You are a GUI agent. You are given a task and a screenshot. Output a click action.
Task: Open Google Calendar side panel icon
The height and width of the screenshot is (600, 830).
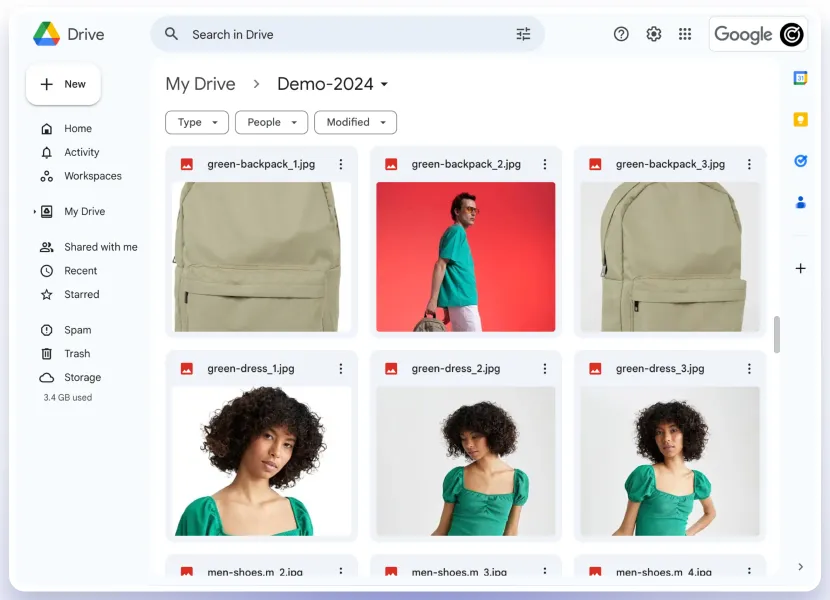point(800,78)
